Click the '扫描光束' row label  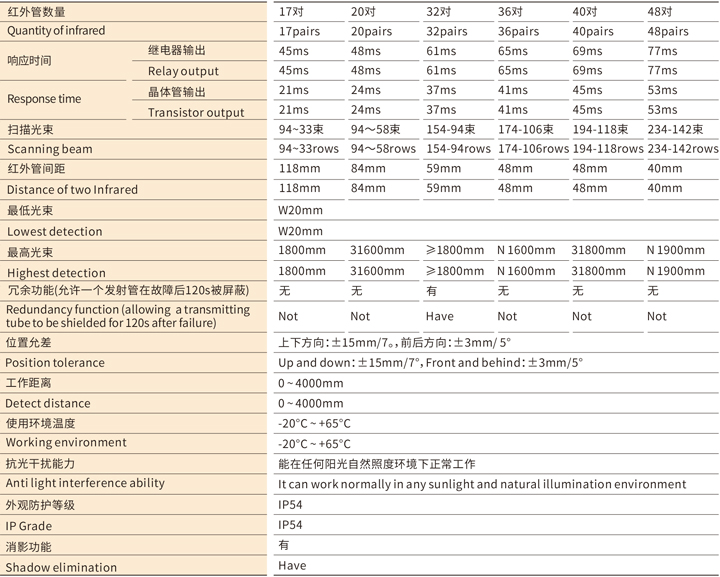coord(30,129)
